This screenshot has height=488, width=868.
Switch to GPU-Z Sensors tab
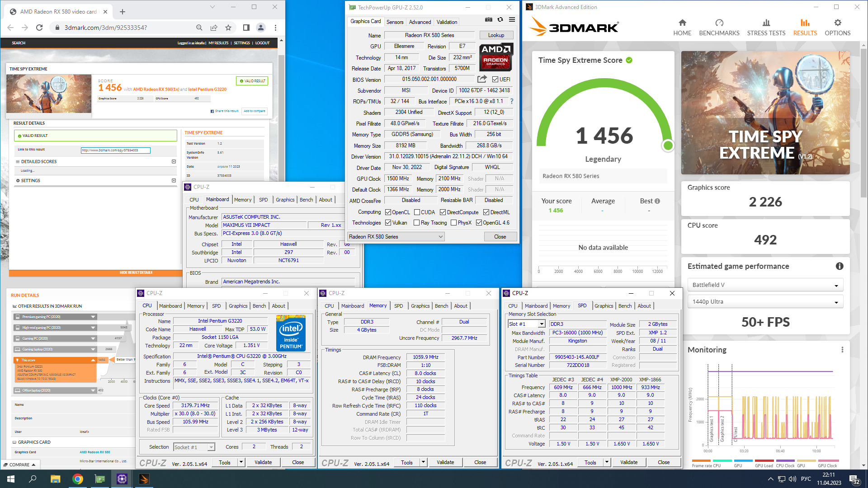tap(395, 22)
